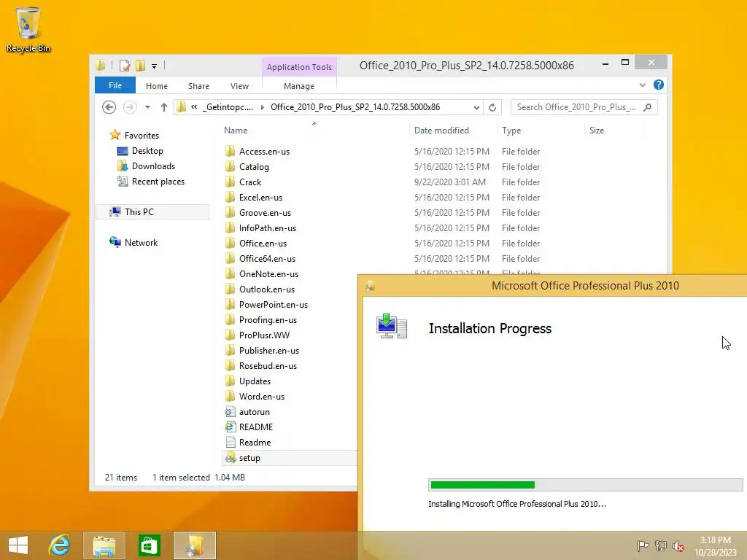Select the Office64.en-us folder icon
Viewport: 747px width, 560px height.
(x=230, y=259)
